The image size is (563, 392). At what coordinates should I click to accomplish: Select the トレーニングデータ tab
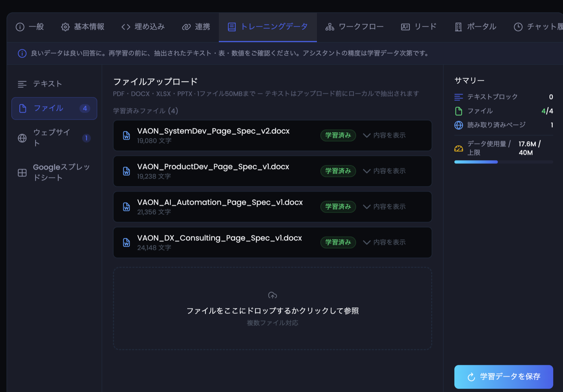[x=268, y=27]
